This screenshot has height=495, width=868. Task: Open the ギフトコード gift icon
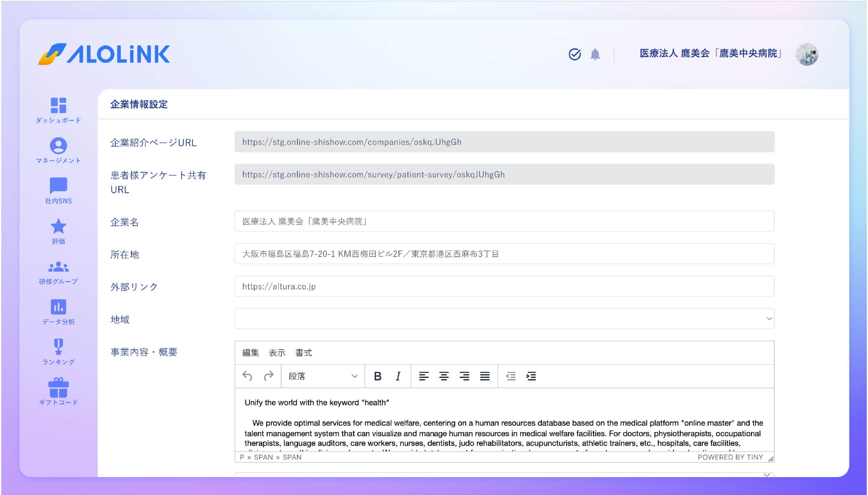(58, 387)
